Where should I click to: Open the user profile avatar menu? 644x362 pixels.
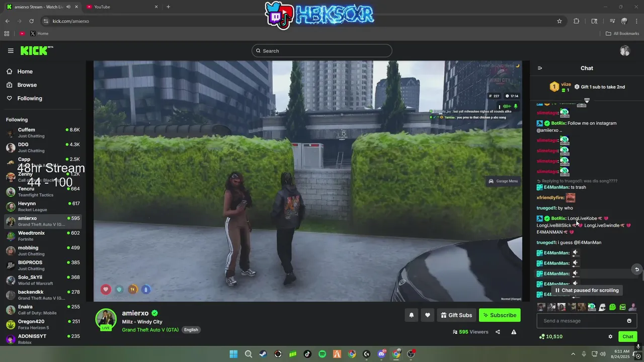(x=625, y=51)
